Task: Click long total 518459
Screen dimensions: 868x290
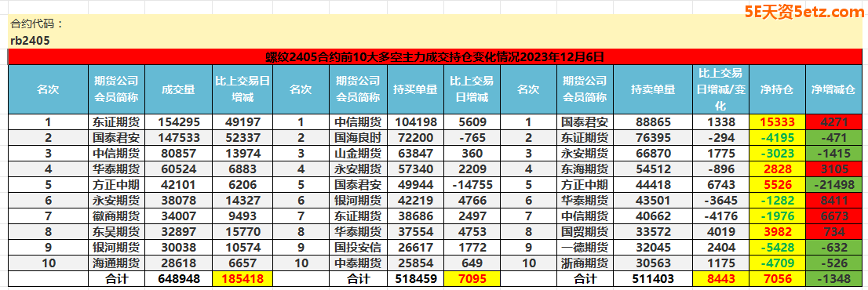Action: [x=415, y=279]
